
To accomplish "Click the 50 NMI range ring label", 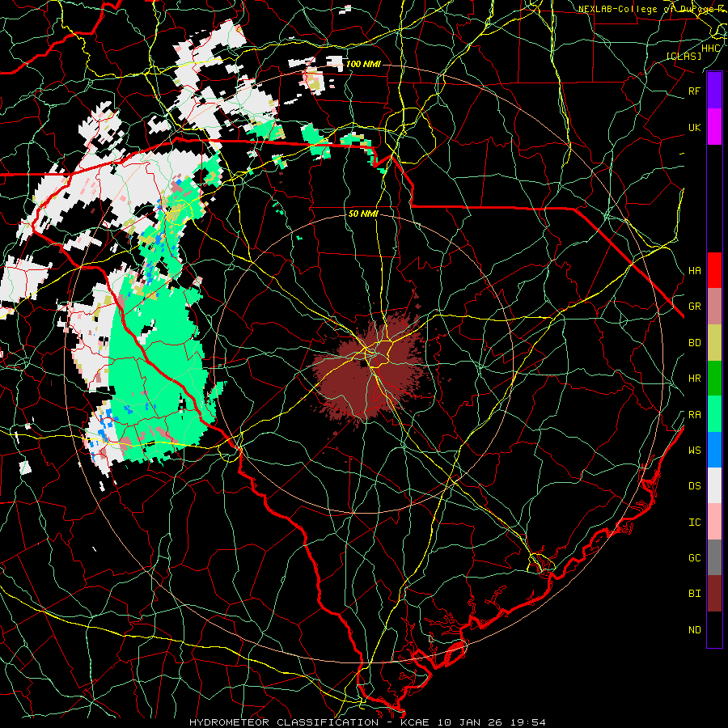I will click(363, 214).
